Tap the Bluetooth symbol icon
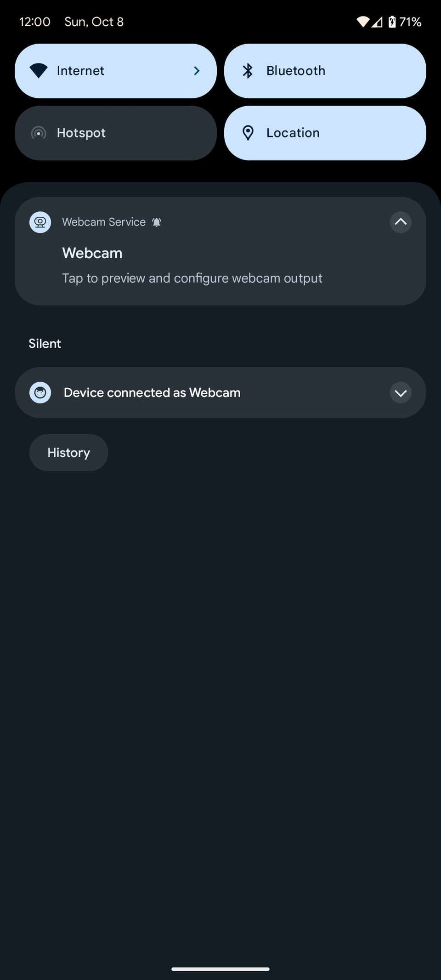This screenshot has width=441, height=980. pos(248,71)
